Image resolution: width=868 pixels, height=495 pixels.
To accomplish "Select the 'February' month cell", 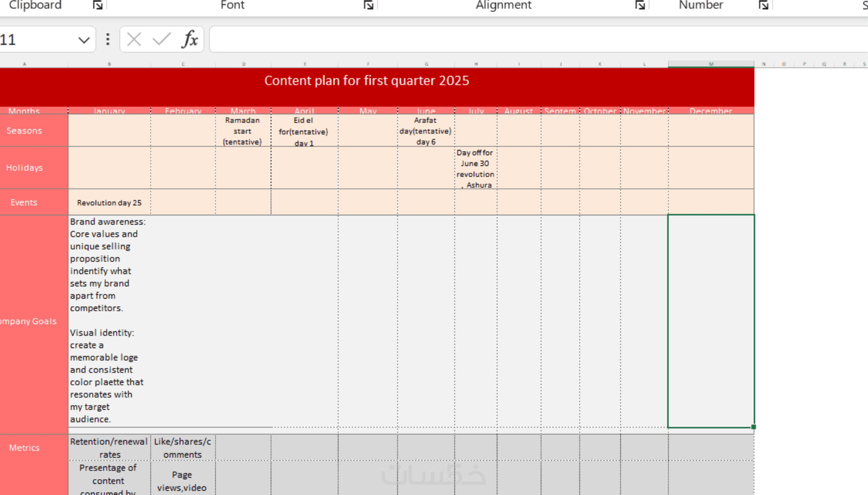I will coord(183,111).
